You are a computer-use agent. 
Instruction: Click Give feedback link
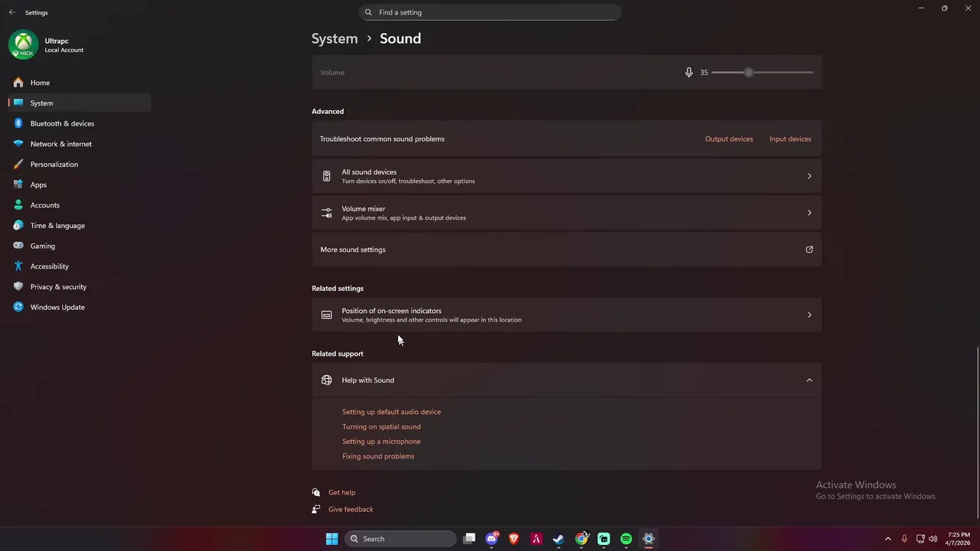click(351, 510)
